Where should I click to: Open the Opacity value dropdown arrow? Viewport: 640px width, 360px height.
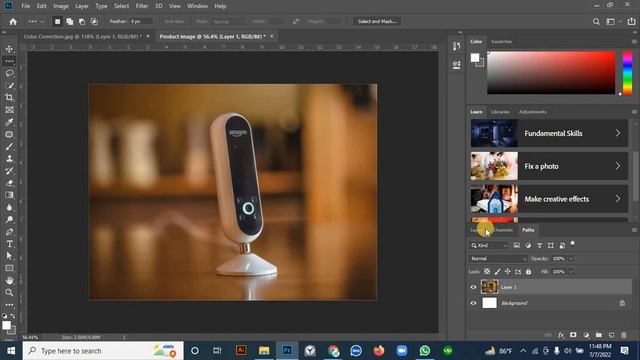[x=571, y=258]
